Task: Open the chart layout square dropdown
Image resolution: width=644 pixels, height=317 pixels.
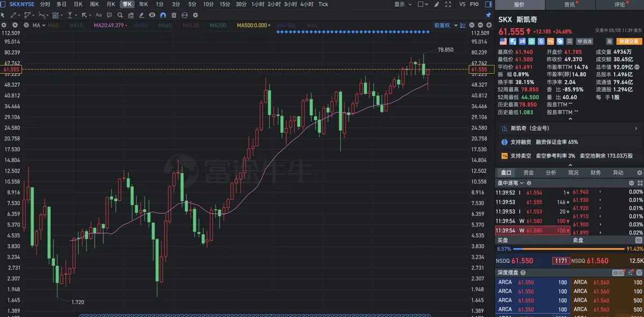Action: 423,4
